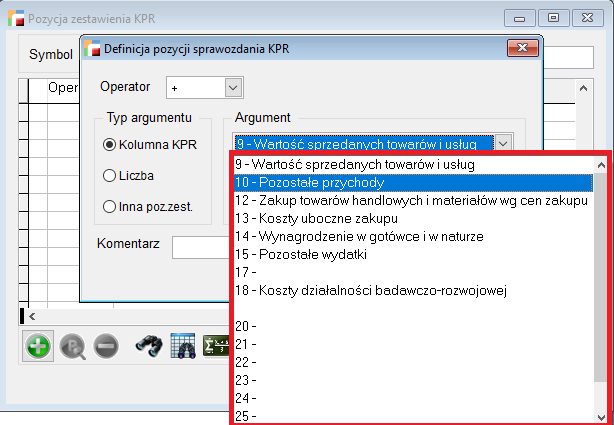Open the Operator dropdown
This screenshot has width=614, height=425.
pyautogui.click(x=233, y=88)
